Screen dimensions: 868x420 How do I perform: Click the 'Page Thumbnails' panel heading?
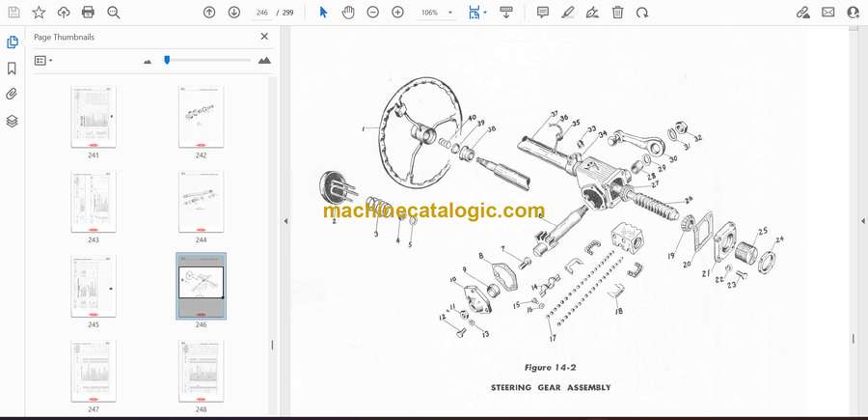coord(65,37)
